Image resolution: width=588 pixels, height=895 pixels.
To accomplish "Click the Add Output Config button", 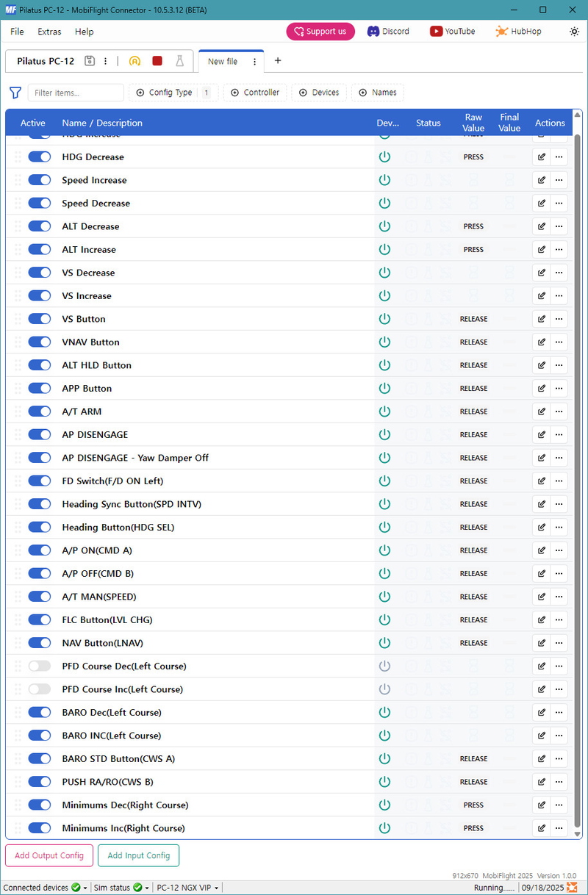I will tap(49, 855).
